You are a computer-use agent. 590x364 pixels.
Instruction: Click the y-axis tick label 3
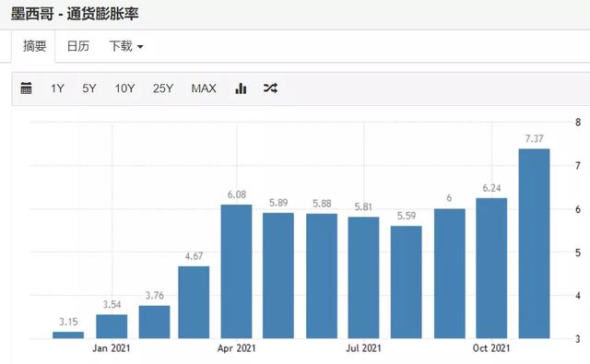click(578, 339)
